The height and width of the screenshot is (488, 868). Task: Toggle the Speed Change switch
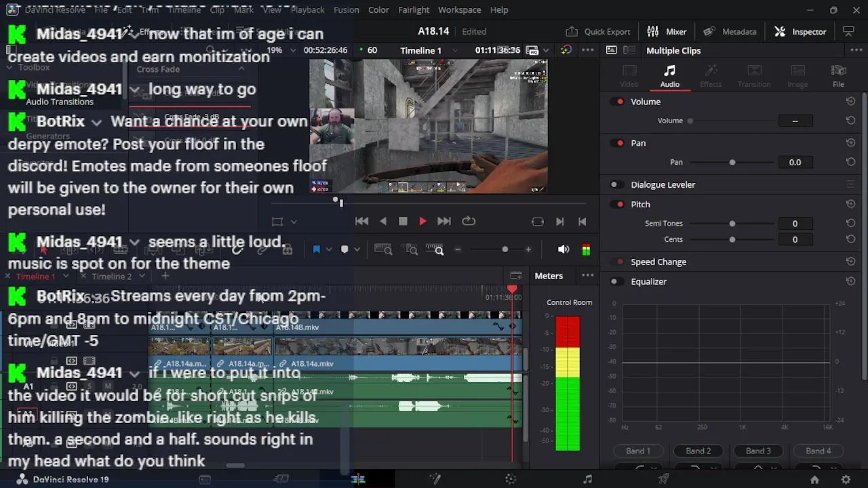click(617, 262)
